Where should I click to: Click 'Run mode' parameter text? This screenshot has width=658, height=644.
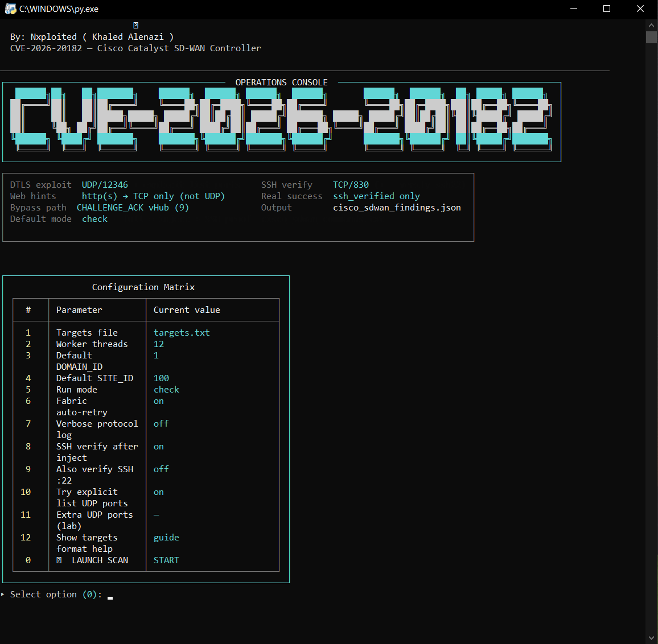tap(76, 389)
